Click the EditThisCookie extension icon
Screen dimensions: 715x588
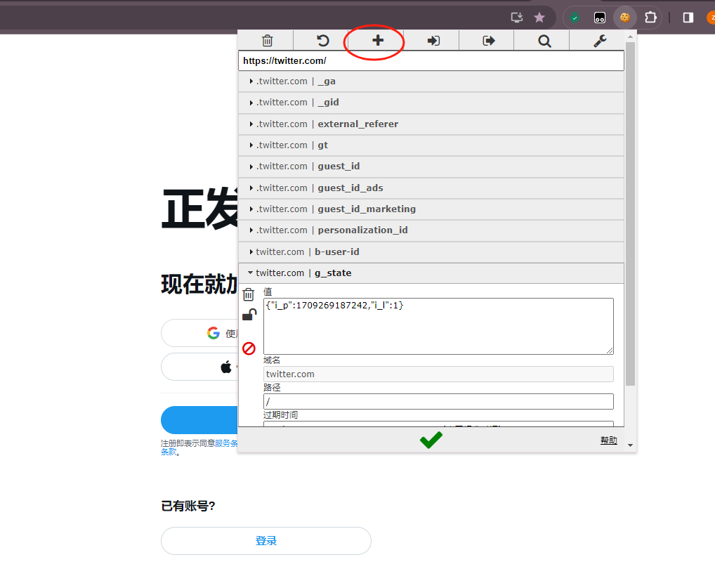[x=624, y=18]
